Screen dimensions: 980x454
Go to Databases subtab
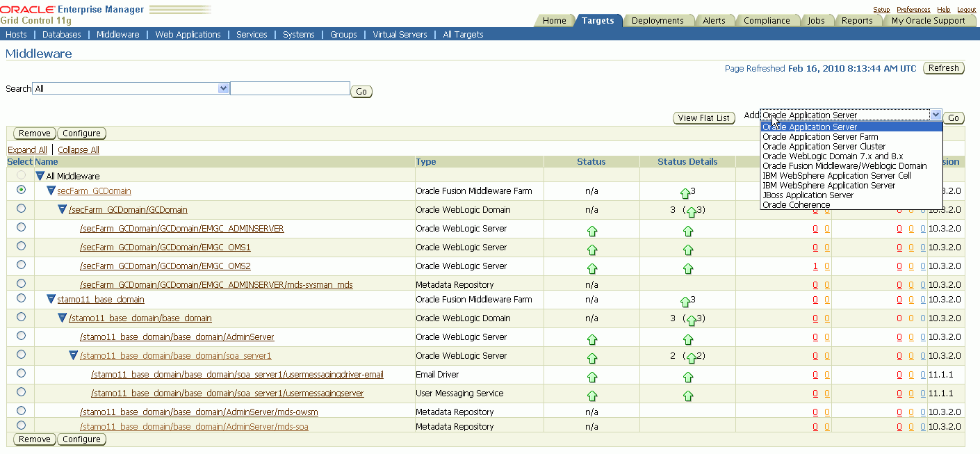coord(61,34)
